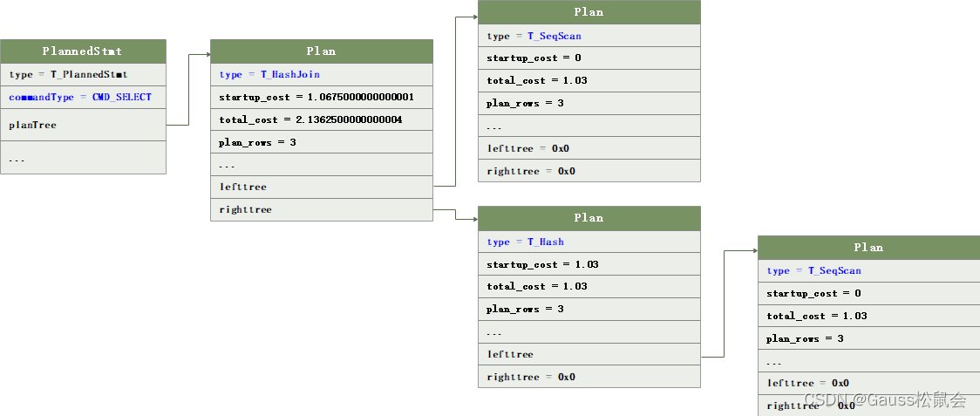
Task: Click the '...' row in PlannedStmt box
Action: [83, 158]
